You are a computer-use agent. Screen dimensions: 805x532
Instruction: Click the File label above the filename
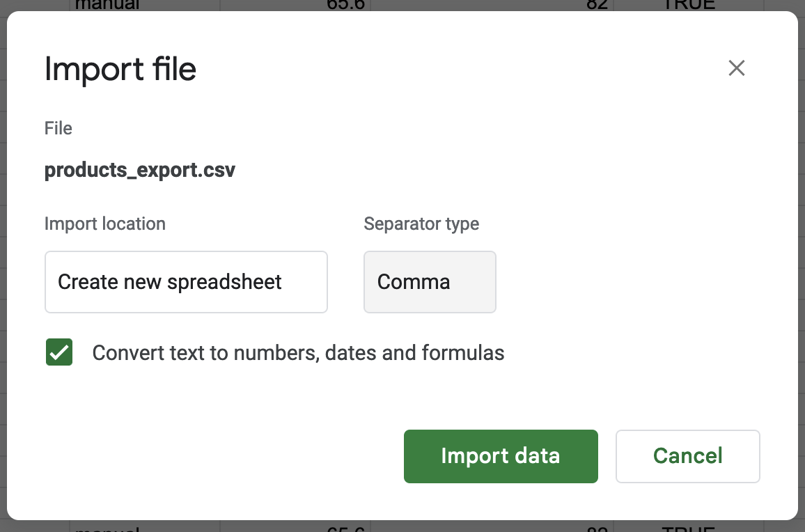click(58, 129)
